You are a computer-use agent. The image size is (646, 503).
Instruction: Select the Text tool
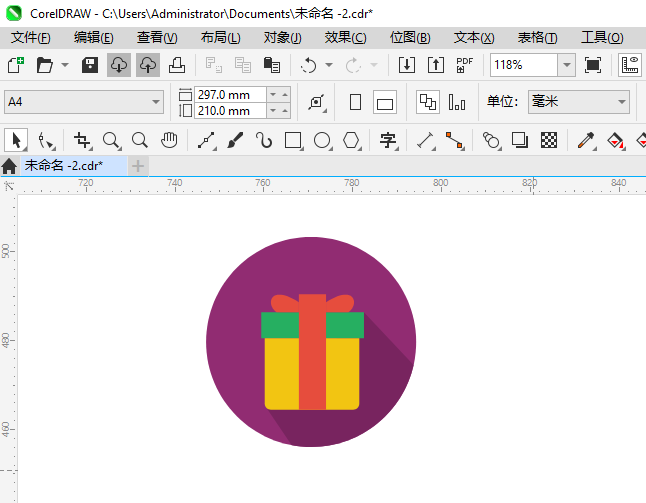[388, 140]
